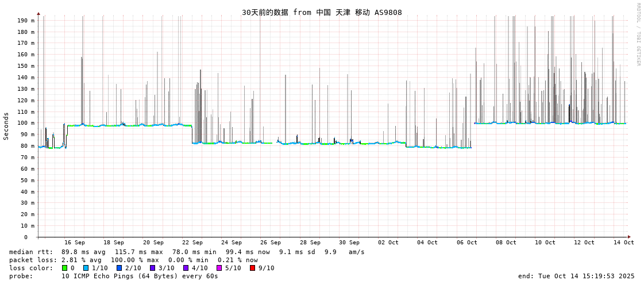
Task: Click the end timestamp Tue Oct 14
Action: [x=576, y=276]
